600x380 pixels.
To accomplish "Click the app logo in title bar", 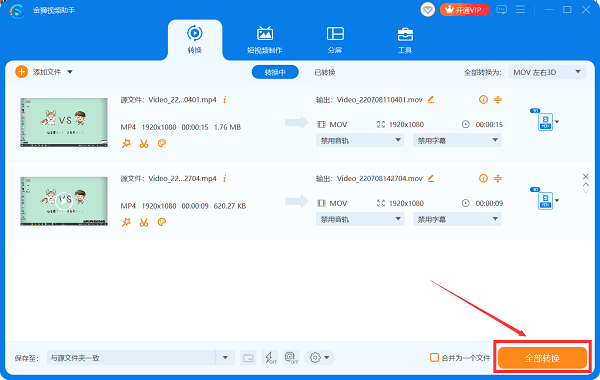I will 17,10.
